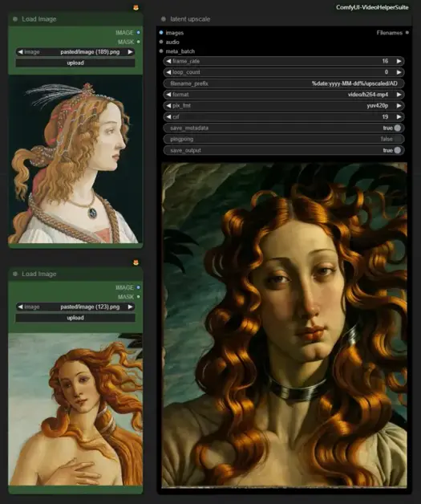
Task: Collapse the top Load Image node via its title dot
Action: click(x=15, y=19)
